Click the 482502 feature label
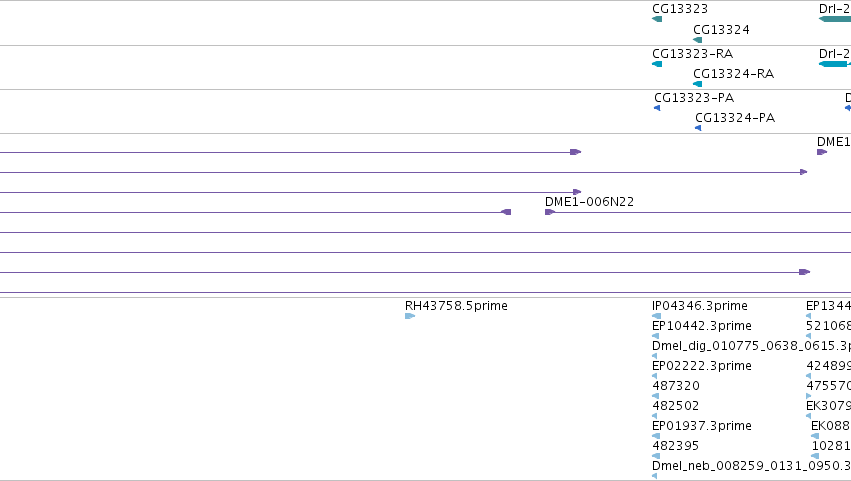 676,406
